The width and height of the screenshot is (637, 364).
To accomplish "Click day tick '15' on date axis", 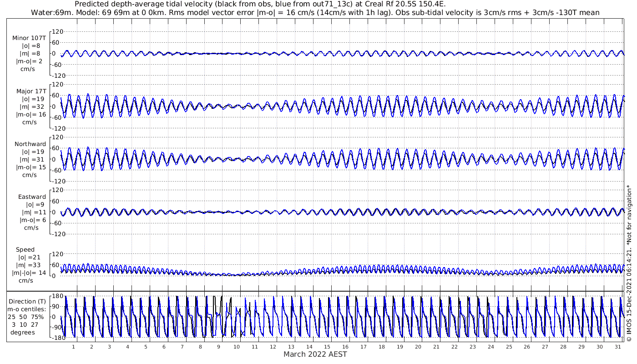I will (x=327, y=347).
